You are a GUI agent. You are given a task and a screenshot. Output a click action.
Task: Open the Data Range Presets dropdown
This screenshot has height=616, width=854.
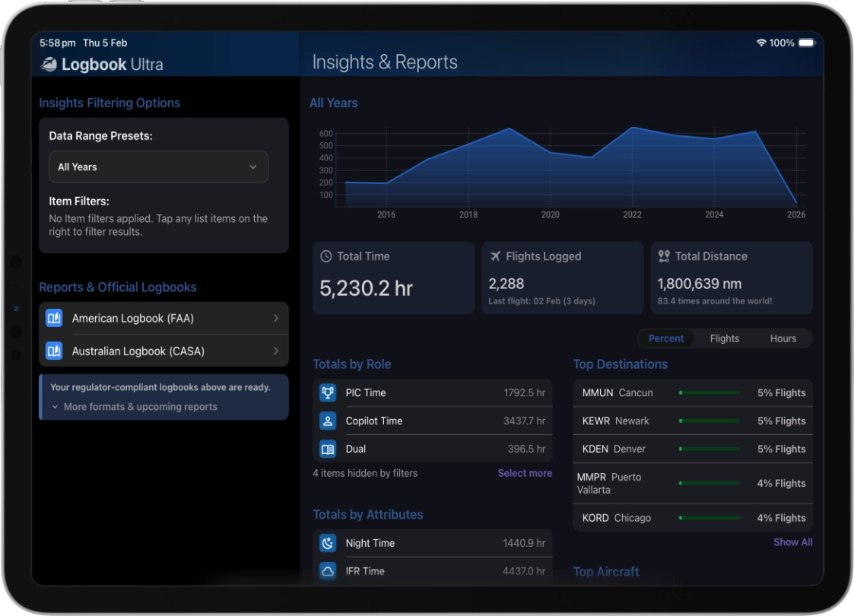158,167
